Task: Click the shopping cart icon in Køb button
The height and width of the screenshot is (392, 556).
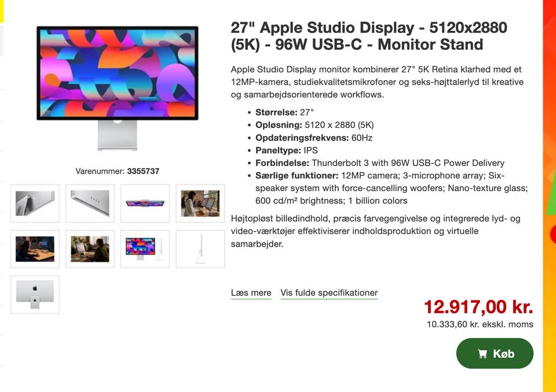Action: (482, 354)
